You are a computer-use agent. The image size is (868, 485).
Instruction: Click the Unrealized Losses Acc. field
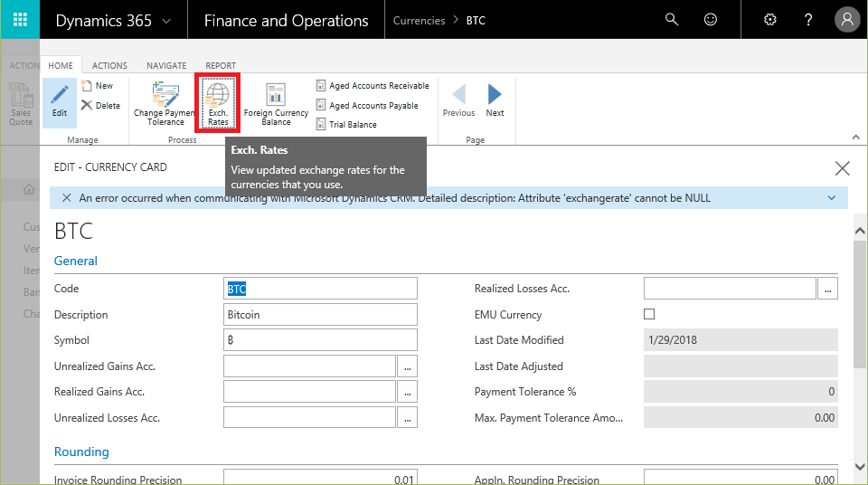(x=309, y=418)
